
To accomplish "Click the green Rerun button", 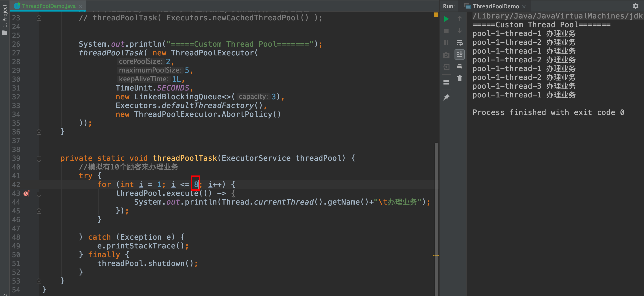I will [x=446, y=19].
